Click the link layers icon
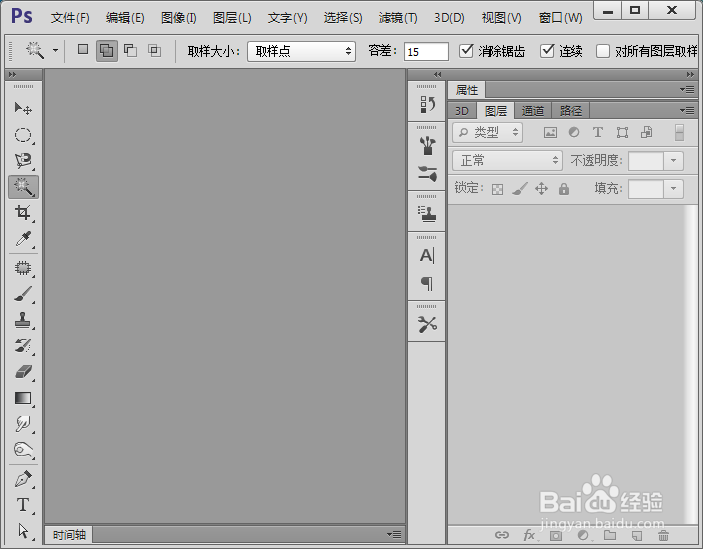This screenshot has width=703, height=549. (x=502, y=535)
